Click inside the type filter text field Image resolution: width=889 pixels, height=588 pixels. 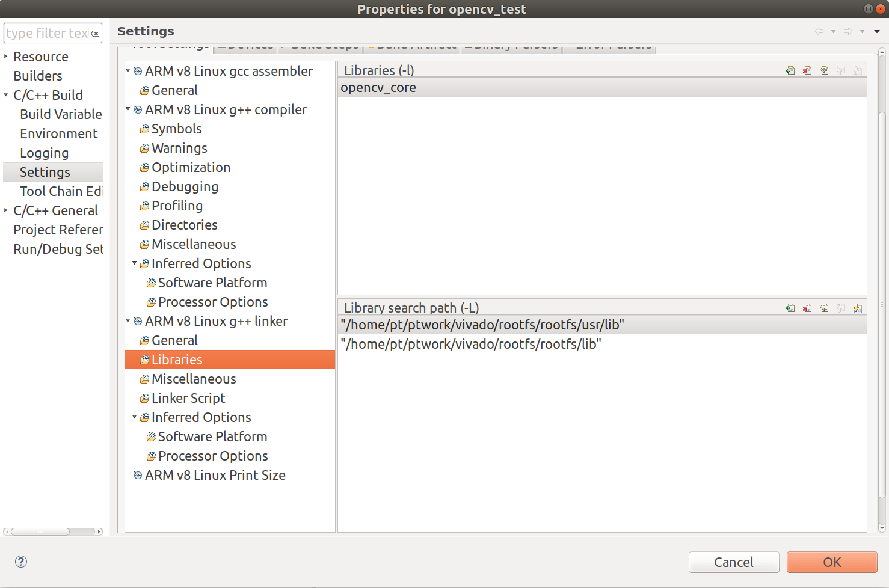[48, 33]
